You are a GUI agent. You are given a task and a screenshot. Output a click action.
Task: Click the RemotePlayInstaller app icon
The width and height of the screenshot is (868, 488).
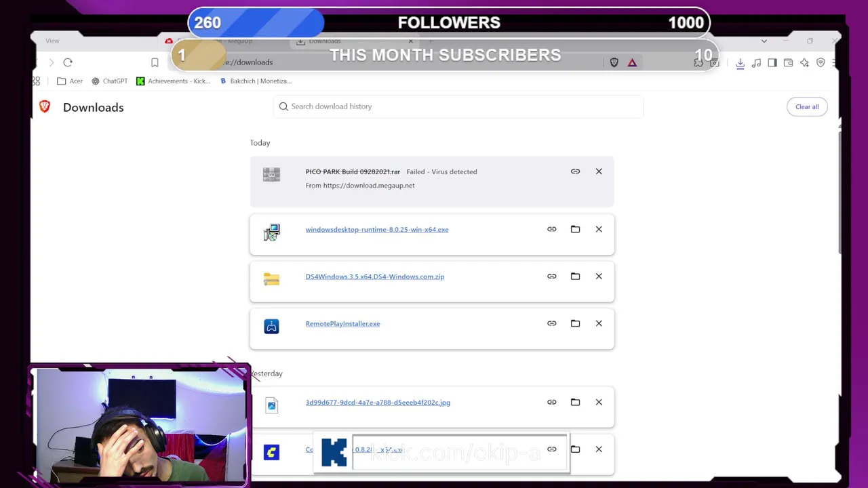[x=271, y=327]
